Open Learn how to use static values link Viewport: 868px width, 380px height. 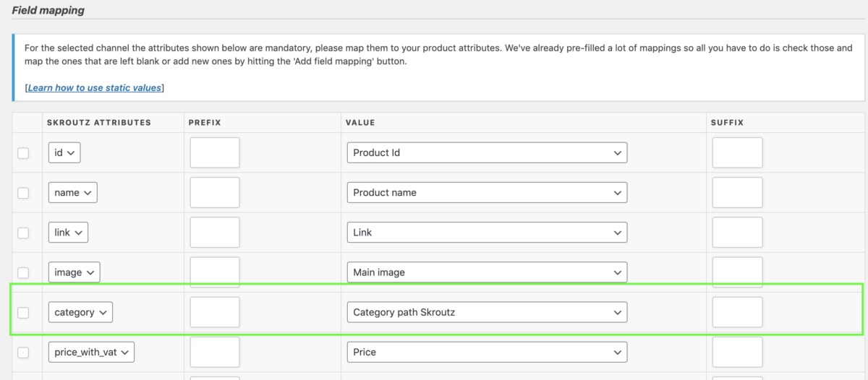coord(94,87)
